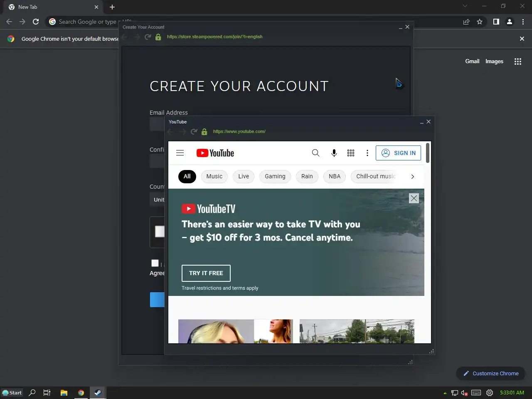The height and width of the screenshot is (399, 532).
Task: Open the blonde woman video thumbnail
Action: coord(236,331)
